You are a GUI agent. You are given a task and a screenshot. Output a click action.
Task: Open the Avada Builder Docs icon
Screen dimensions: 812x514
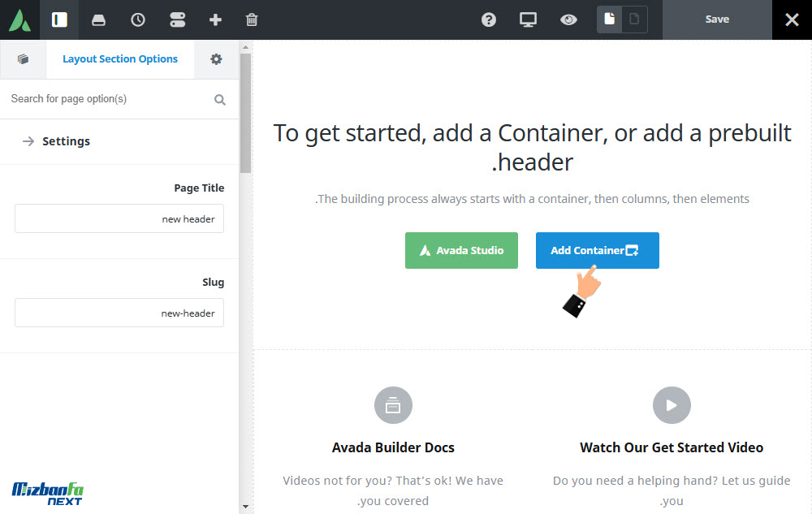pos(393,405)
